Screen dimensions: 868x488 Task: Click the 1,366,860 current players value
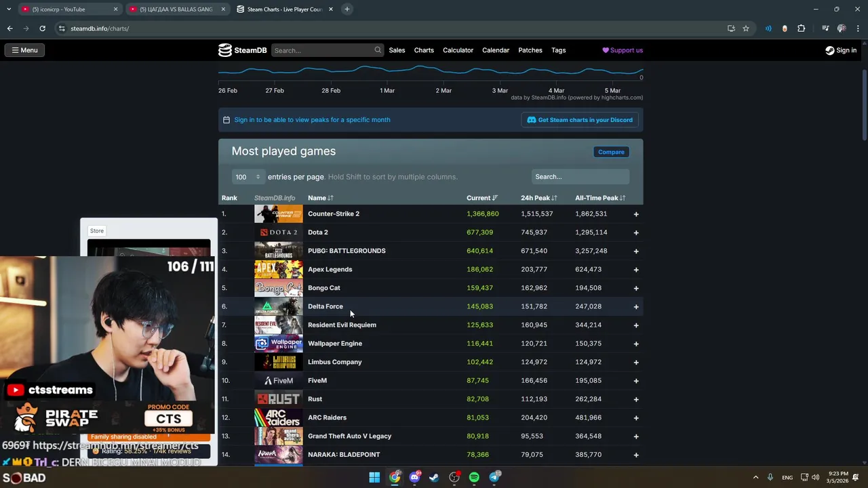(x=482, y=214)
